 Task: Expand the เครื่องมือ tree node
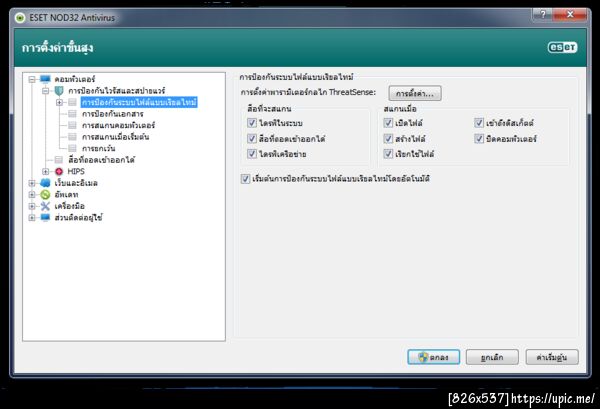pos(32,206)
